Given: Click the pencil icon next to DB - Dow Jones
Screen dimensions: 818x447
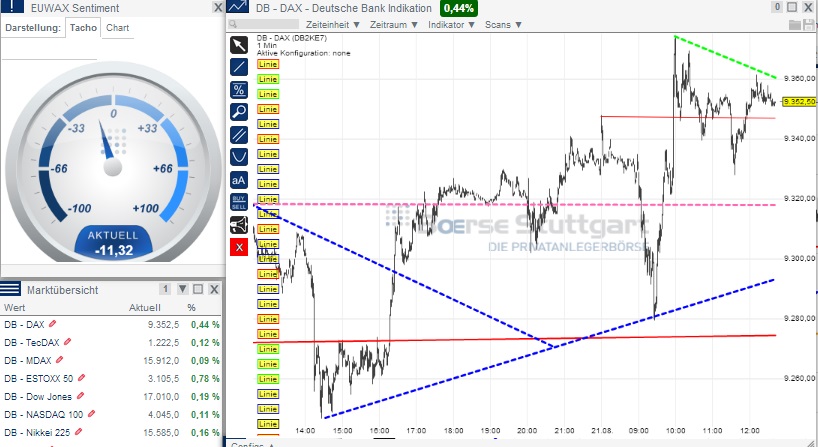Looking at the screenshot, I should [x=80, y=396].
